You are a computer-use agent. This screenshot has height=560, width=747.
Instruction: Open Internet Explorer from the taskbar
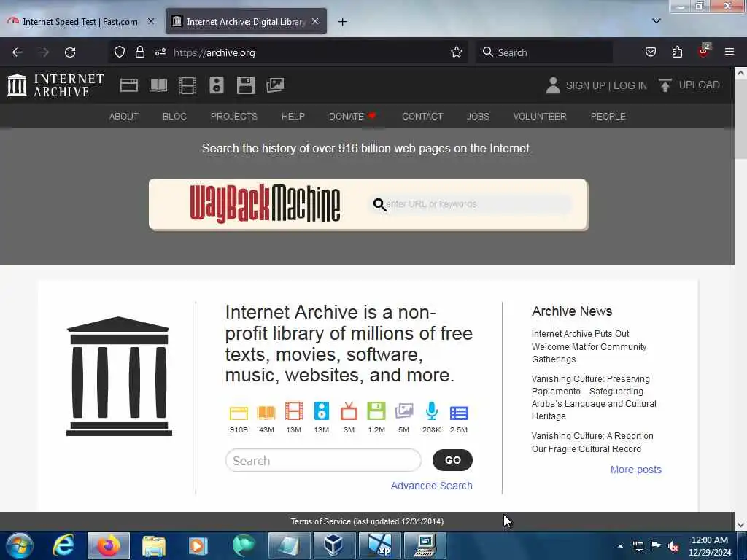63,545
